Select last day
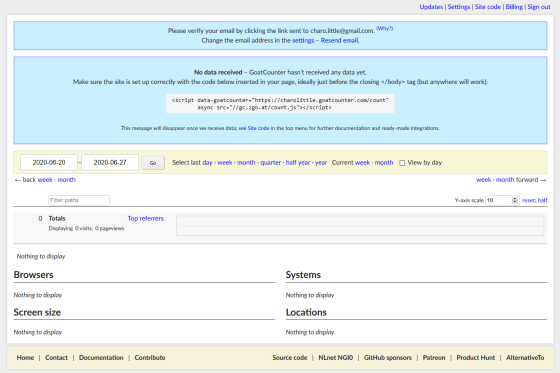The width and height of the screenshot is (560, 373). (207, 163)
